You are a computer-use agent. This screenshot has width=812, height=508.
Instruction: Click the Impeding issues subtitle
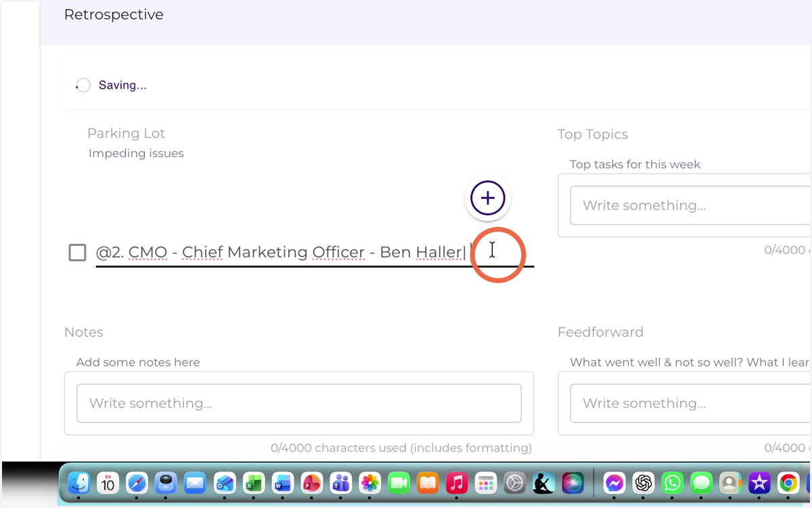pos(136,154)
